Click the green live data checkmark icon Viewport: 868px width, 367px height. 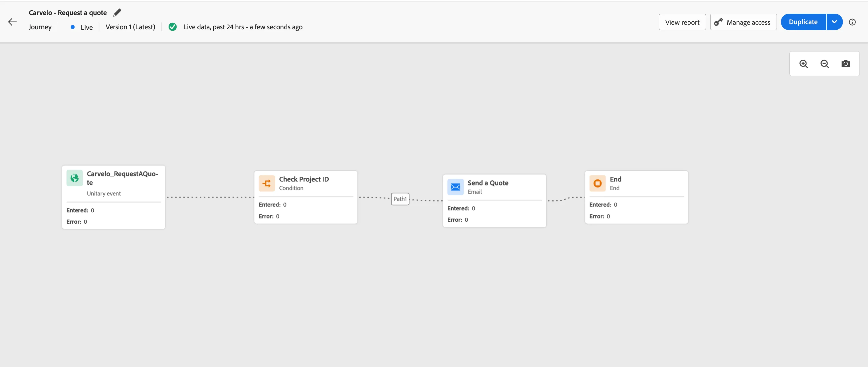[173, 27]
